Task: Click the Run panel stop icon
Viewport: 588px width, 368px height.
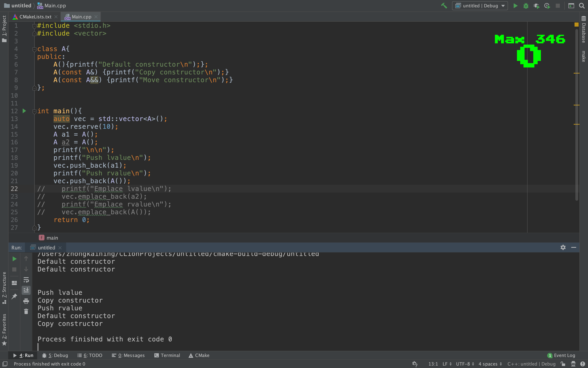Action: click(x=14, y=269)
